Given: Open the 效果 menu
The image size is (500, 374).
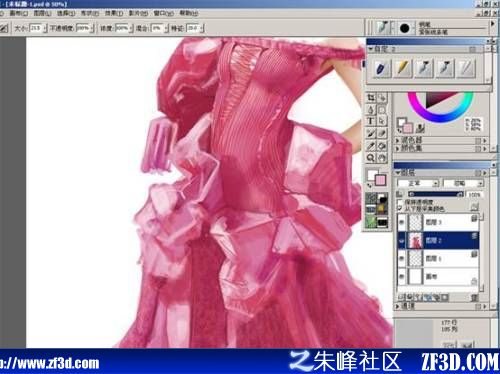Looking at the screenshot, I should (114, 13).
